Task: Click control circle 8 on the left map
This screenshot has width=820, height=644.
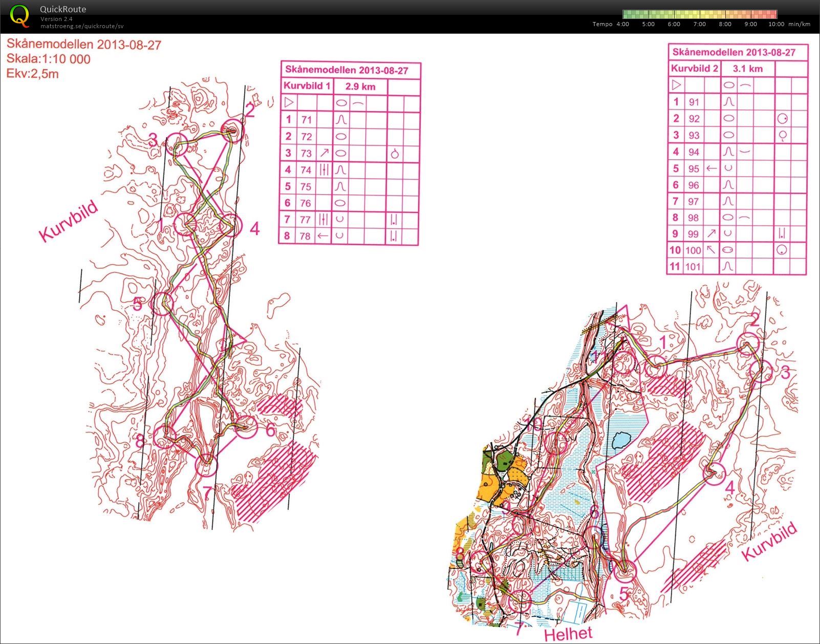Action: [x=165, y=437]
